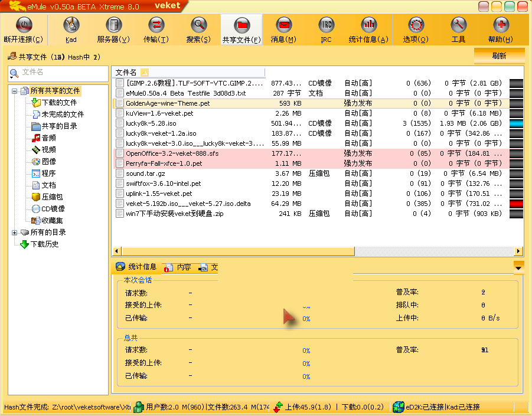
Task: Select 下载的文件 tree item
Action: [x=54, y=103]
